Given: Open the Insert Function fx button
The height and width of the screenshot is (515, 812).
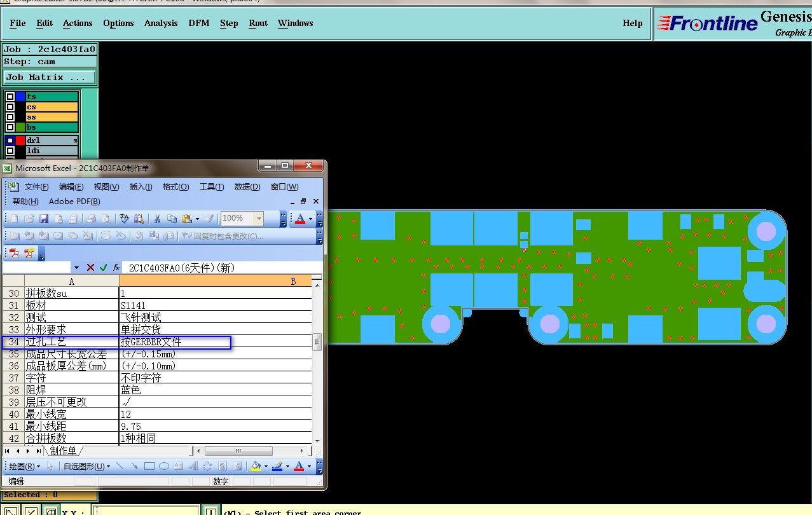Looking at the screenshot, I should 116,268.
